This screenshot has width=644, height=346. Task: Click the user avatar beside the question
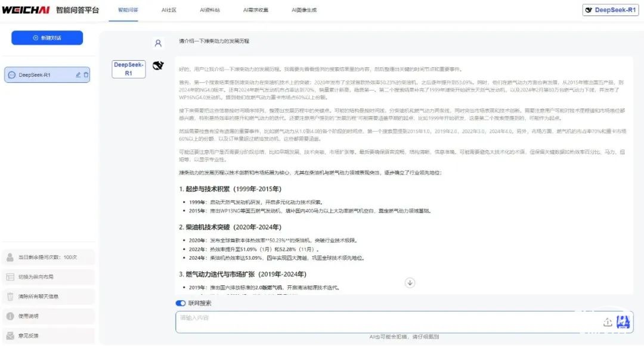pos(157,43)
